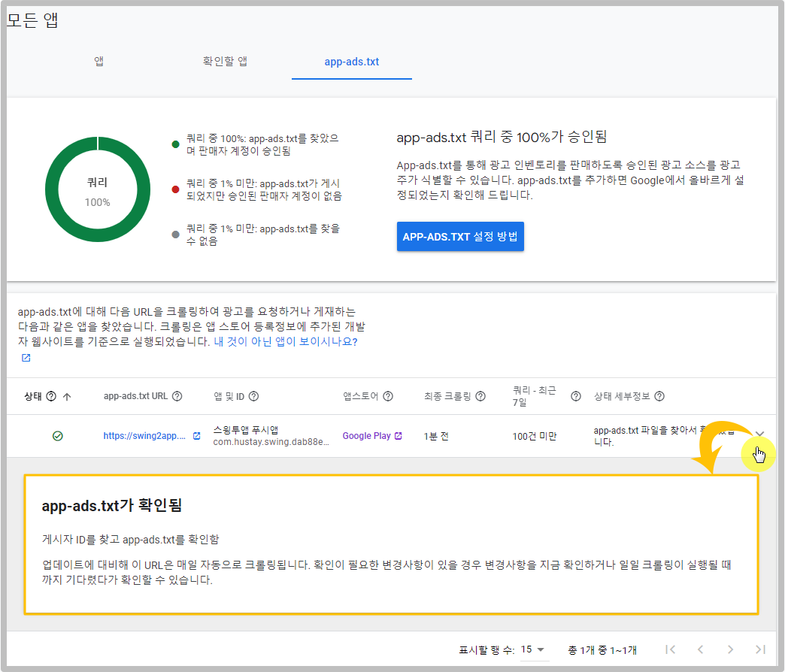Image resolution: width=785 pixels, height=672 pixels.
Task: Click the help icon next to app-ads.txt URL header
Action: (x=177, y=397)
